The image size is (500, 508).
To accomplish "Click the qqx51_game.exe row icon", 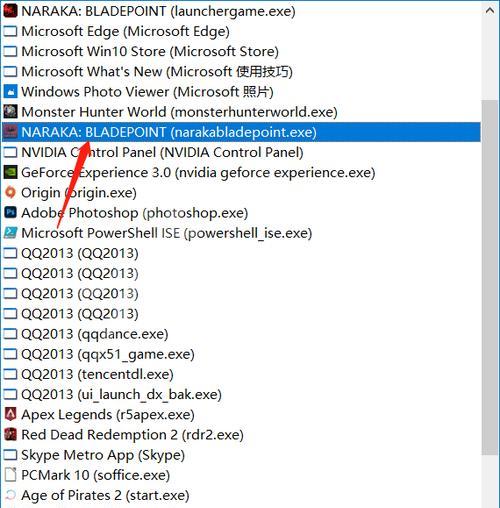I will (x=10, y=354).
